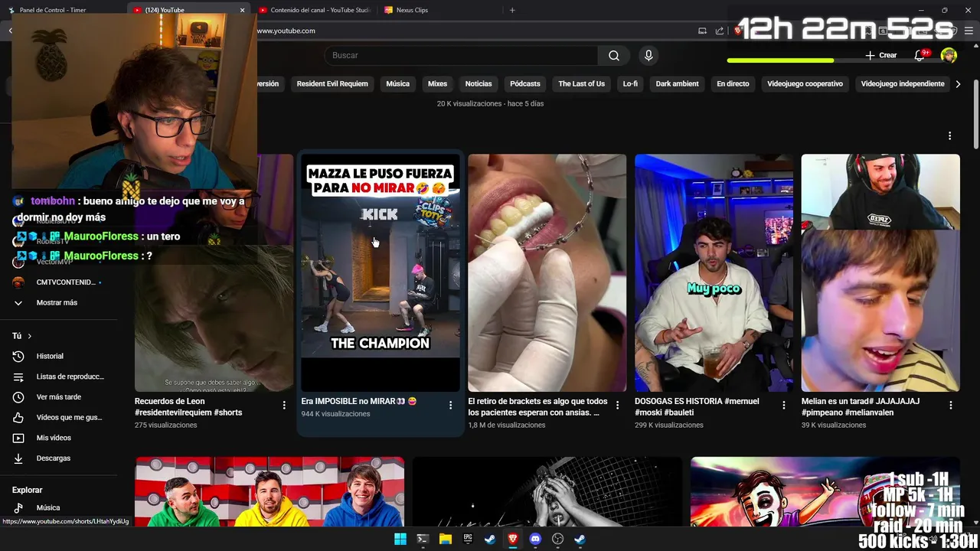Open options for Melian es un tarad short
Image resolution: width=980 pixels, height=551 pixels.
[x=950, y=405]
